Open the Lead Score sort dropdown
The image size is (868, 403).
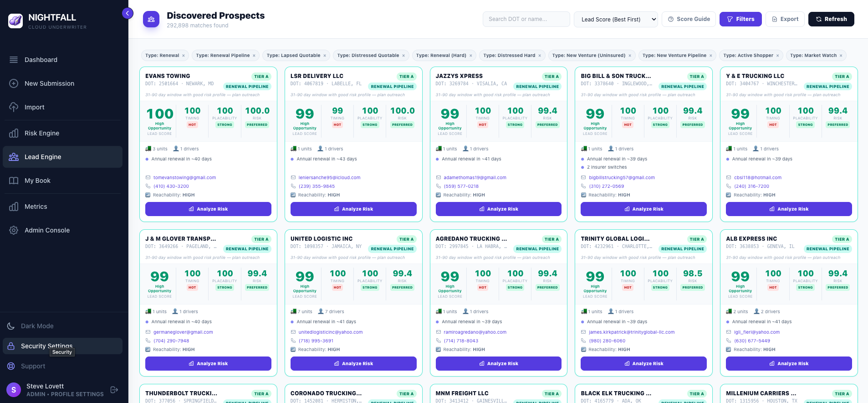pyautogui.click(x=616, y=19)
